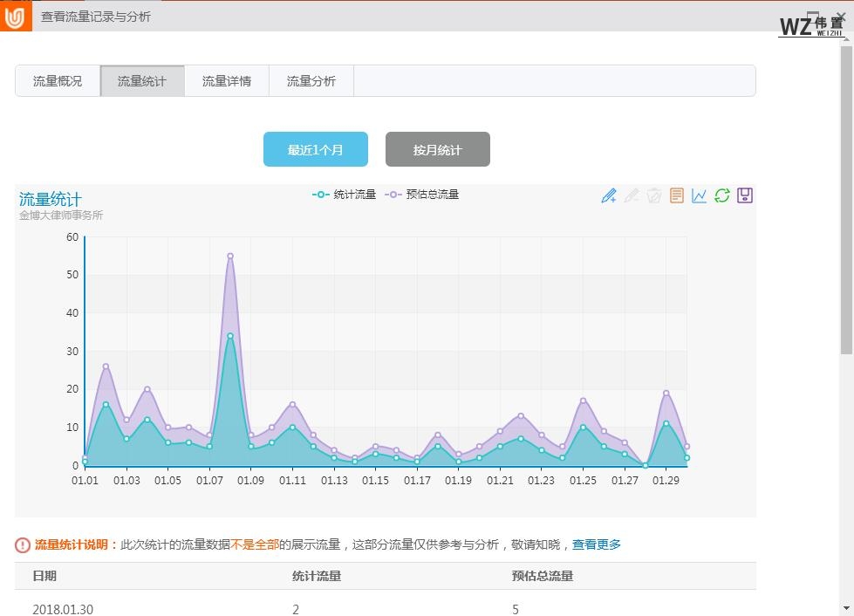Click the 01.08 peak point on chart
Viewport: 854px width, 616px height.
coord(230,256)
